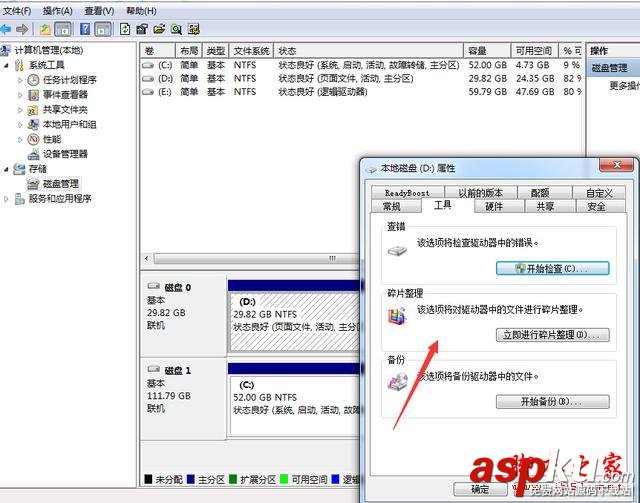Close the 本地磁盘 (D:) 属性 dialog
Viewport: 640px width, 503px height.
pyautogui.click(x=617, y=165)
